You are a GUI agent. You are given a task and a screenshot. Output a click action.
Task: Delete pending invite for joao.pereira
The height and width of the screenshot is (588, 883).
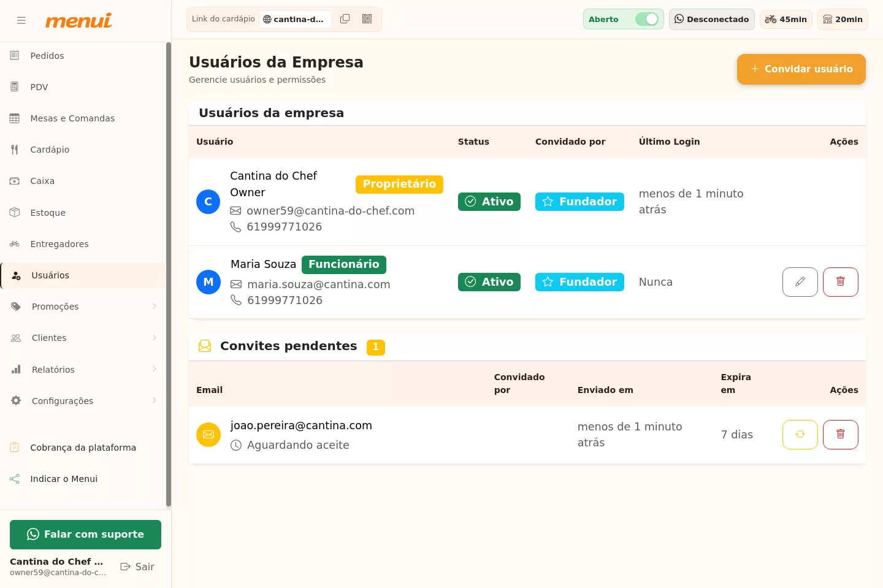pyautogui.click(x=841, y=435)
